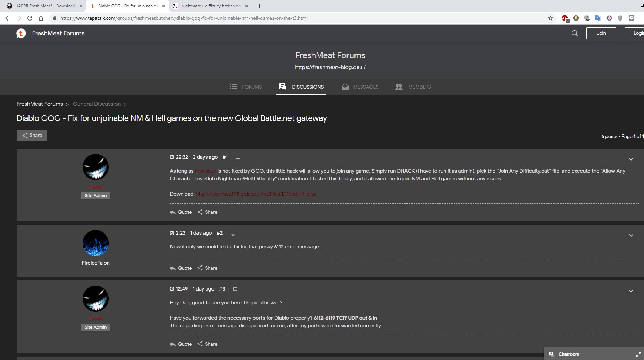This screenshot has width=644, height=360.
Task: Go to the browser home icon
Action: click(41, 18)
